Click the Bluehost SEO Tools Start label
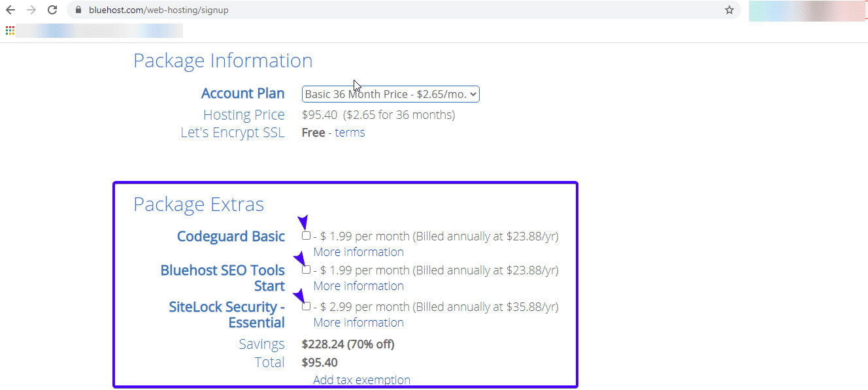 223,278
